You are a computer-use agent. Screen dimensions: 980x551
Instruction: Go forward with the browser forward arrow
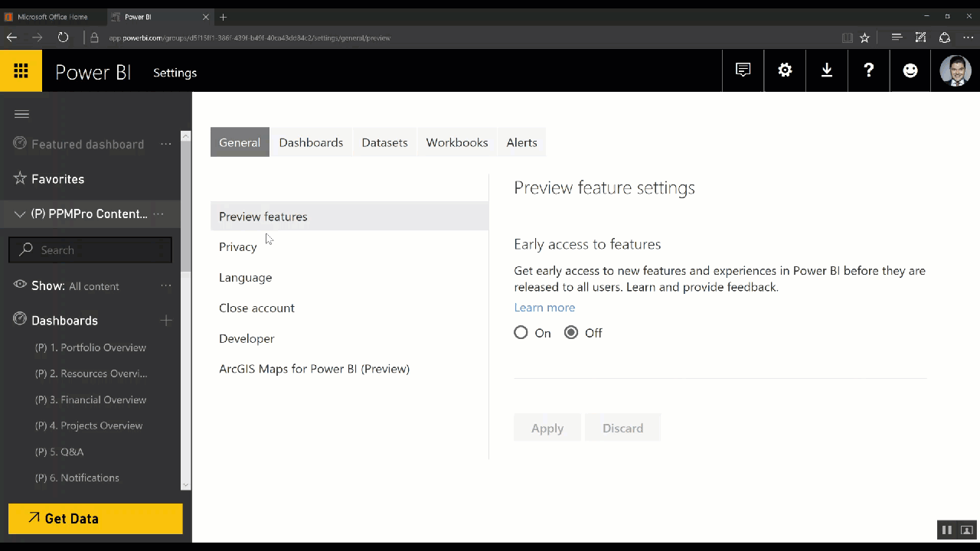click(x=37, y=37)
